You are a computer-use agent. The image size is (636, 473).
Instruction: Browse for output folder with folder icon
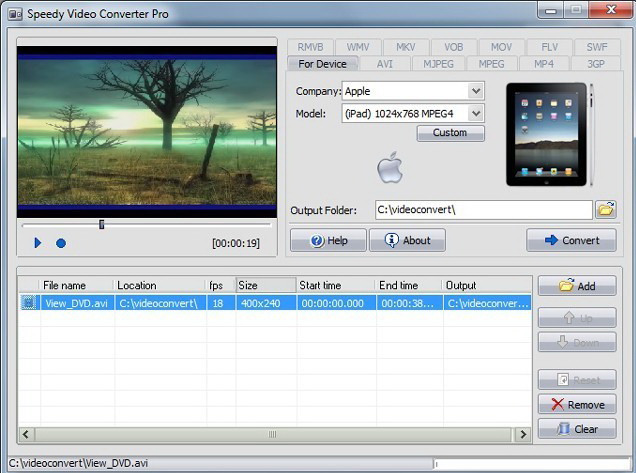coord(605,210)
